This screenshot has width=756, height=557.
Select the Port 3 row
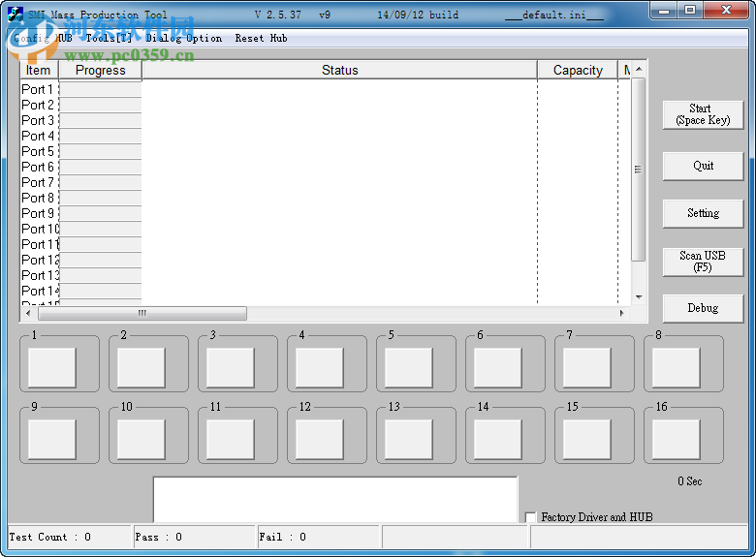coord(326,120)
